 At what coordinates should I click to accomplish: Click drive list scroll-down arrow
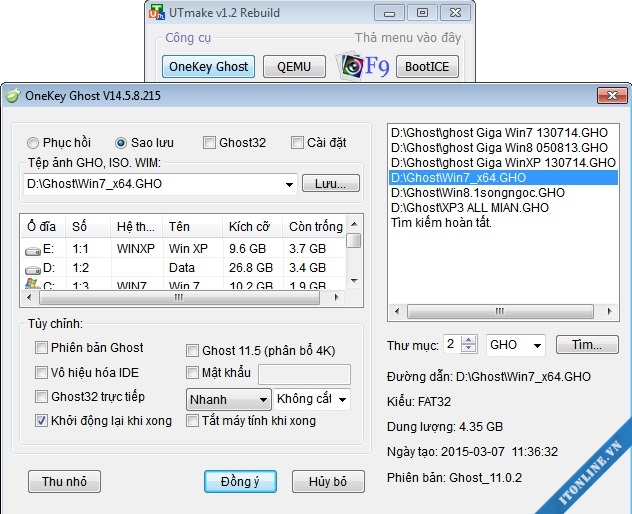point(354,281)
